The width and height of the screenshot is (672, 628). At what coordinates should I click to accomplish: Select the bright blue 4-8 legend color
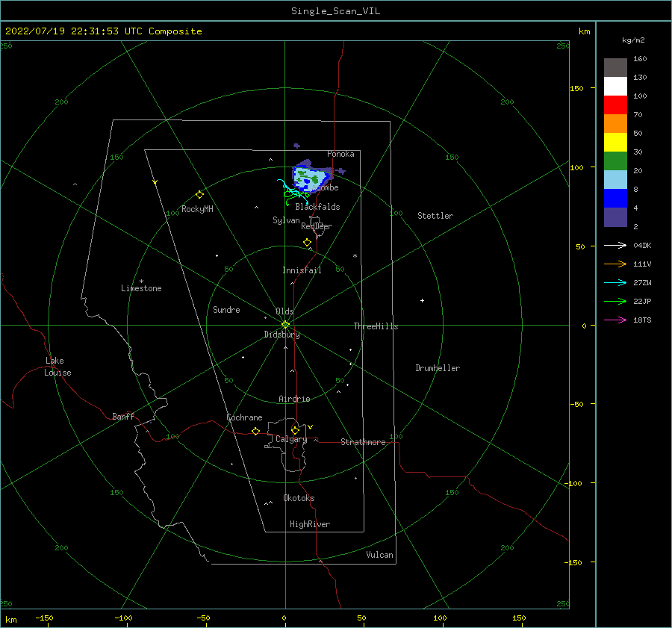[x=615, y=198]
